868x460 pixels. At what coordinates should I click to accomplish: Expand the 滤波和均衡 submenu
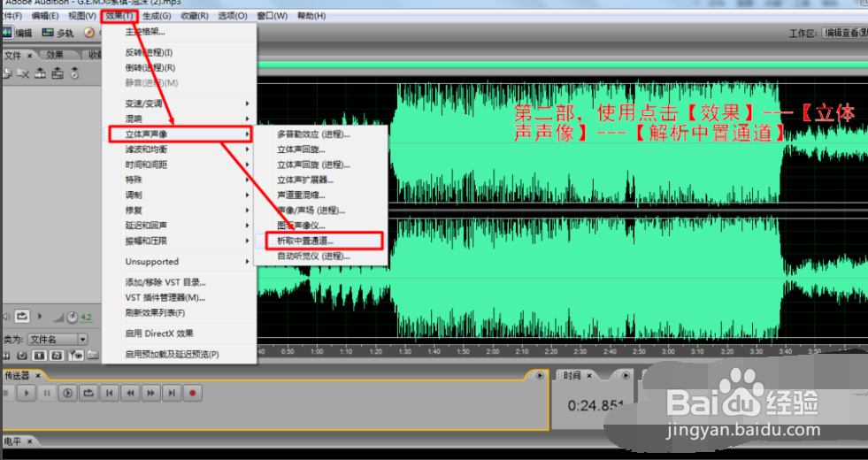click(x=180, y=149)
